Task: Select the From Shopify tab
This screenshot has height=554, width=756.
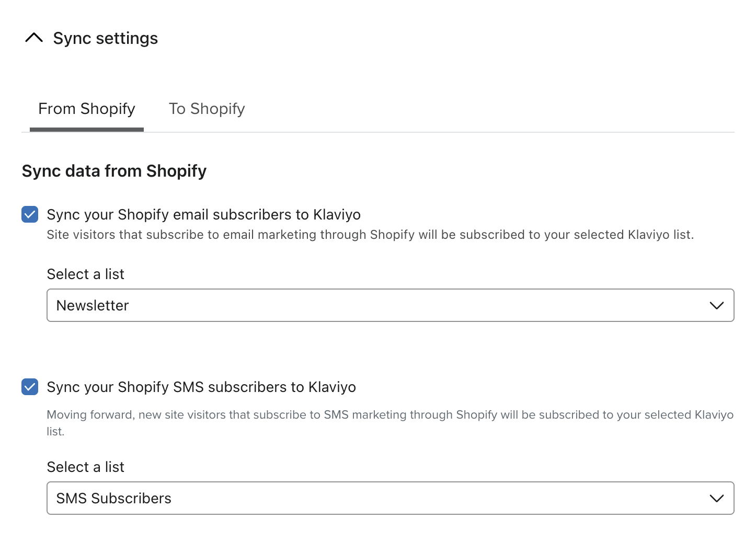Action: coord(86,109)
